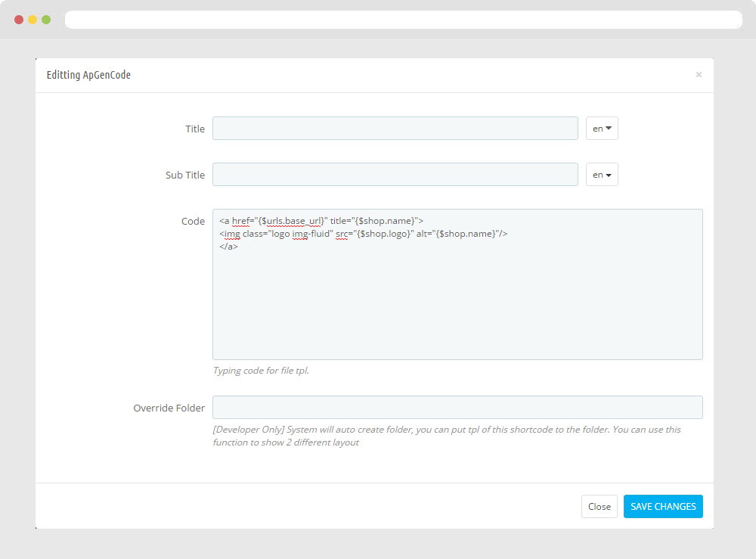Open the Title language 'en' dropdown
Image resolution: width=756 pixels, height=559 pixels.
point(602,129)
